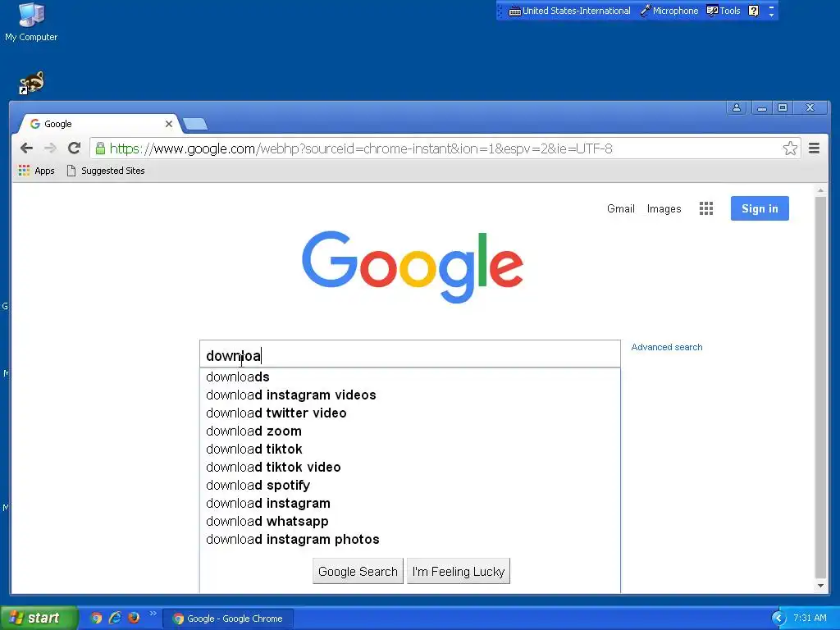Click I'm Feeling Lucky button
Viewport: 840px width, 630px height.
click(x=459, y=572)
